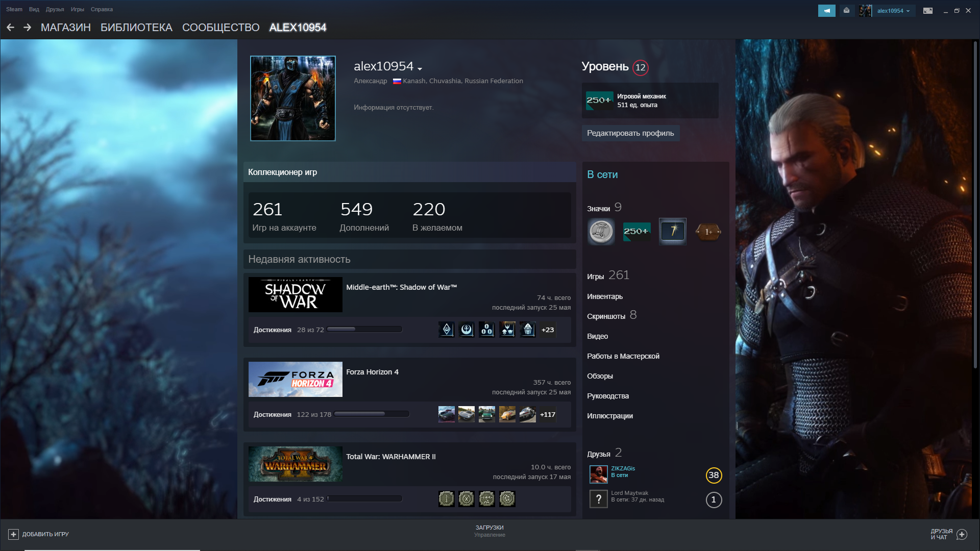Open the +117 more Forza achievements
Viewport: 980px width, 551px height.
click(x=548, y=414)
